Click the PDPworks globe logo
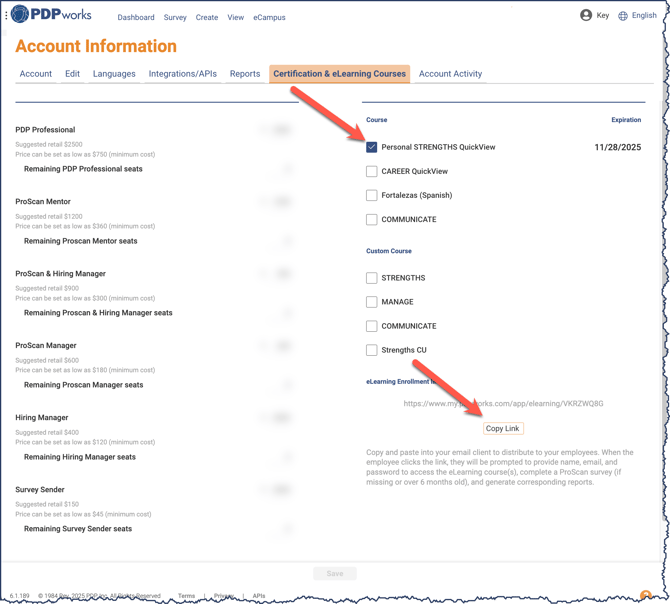The height and width of the screenshot is (604, 670). tap(20, 14)
